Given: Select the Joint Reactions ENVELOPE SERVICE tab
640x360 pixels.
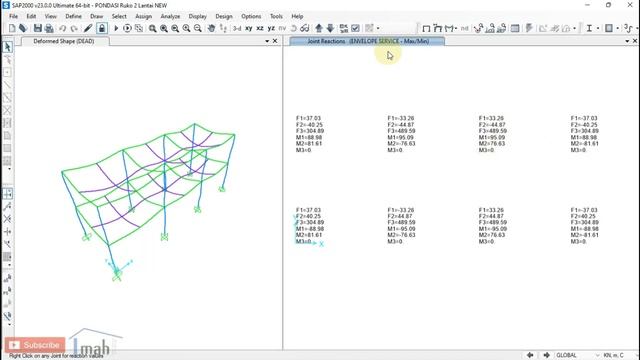Looking at the screenshot, I should click(x=367, y=41).
